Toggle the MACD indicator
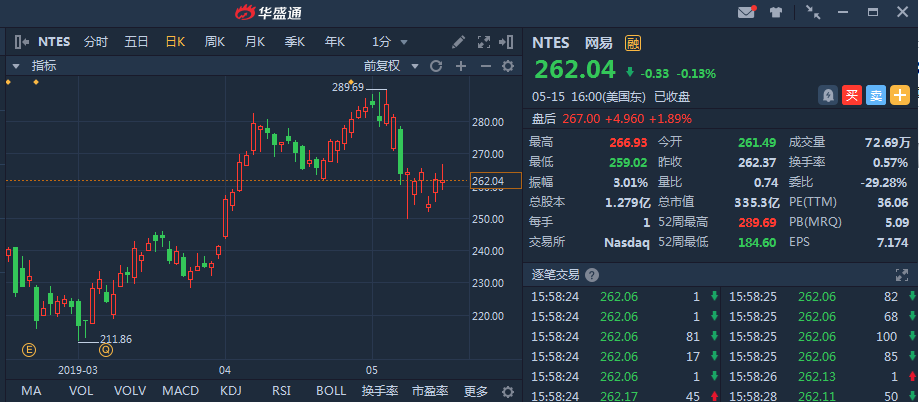 [181, 391]
